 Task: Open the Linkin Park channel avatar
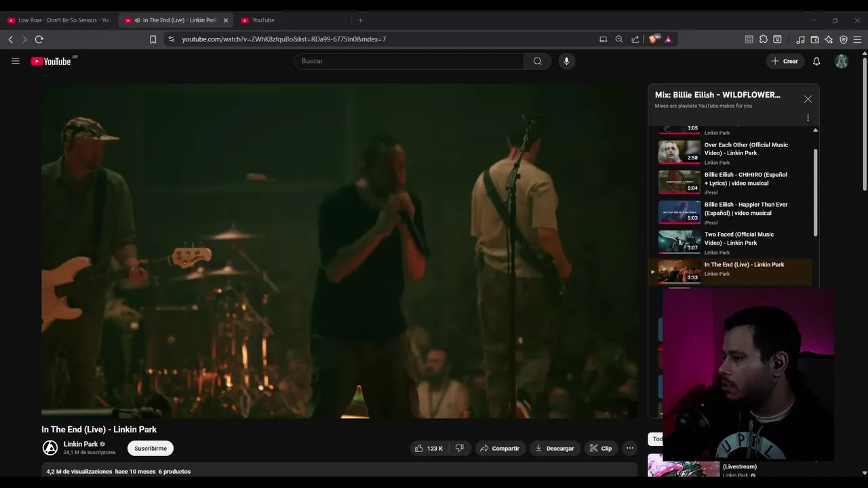tap(50, 448)
